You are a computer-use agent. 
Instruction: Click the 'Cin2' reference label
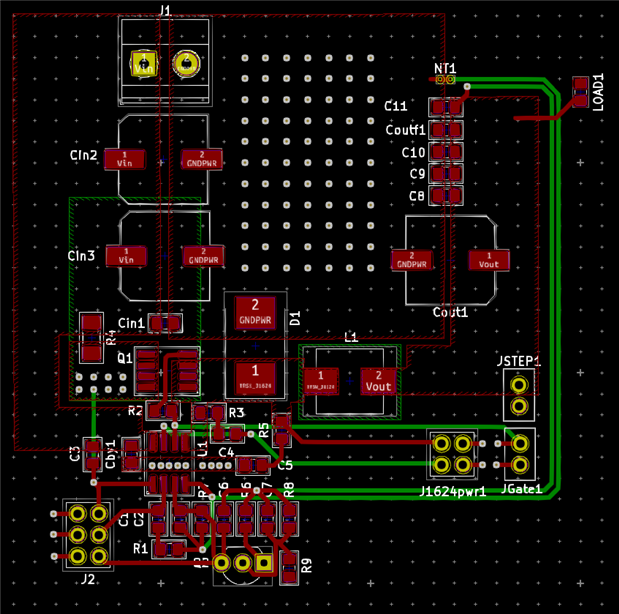point(83,155)
